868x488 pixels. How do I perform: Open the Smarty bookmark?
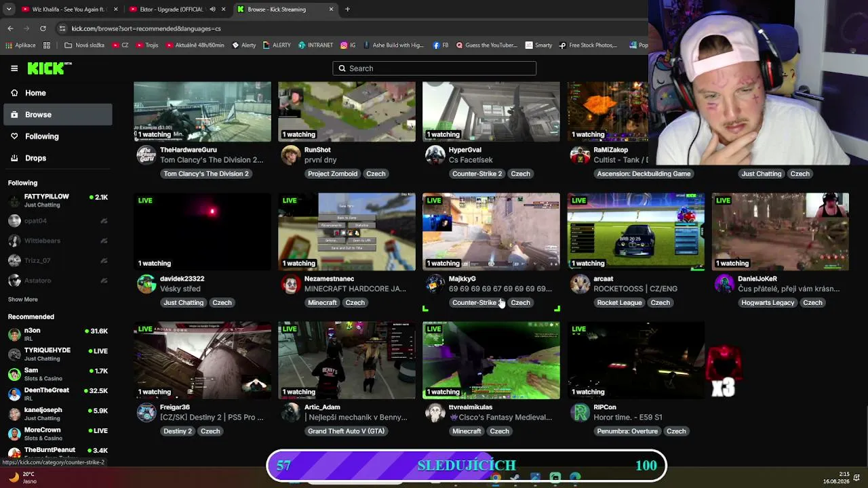tap(539, 45)
